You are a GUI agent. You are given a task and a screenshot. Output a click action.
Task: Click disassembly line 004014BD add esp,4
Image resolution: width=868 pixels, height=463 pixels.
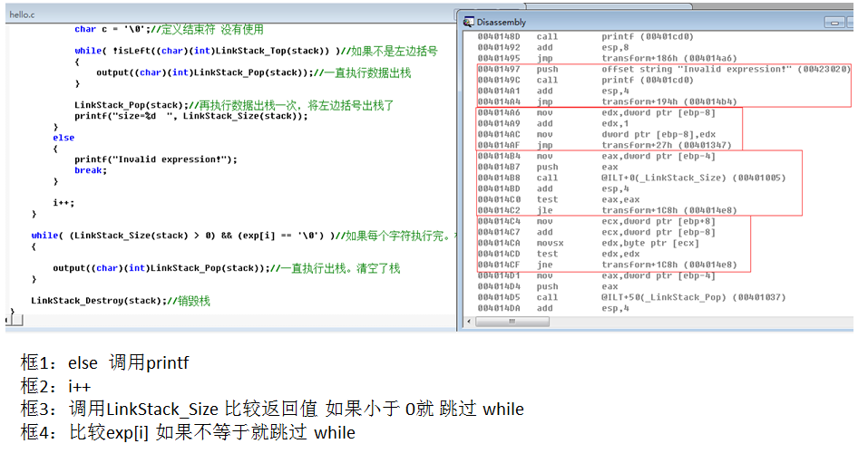[553, 188]
